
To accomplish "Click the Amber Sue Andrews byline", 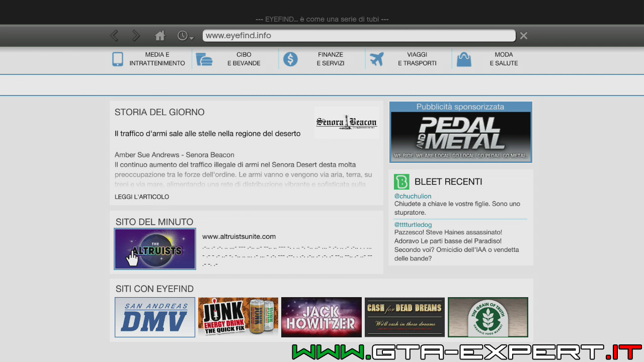I will click(x=175, y=155).
